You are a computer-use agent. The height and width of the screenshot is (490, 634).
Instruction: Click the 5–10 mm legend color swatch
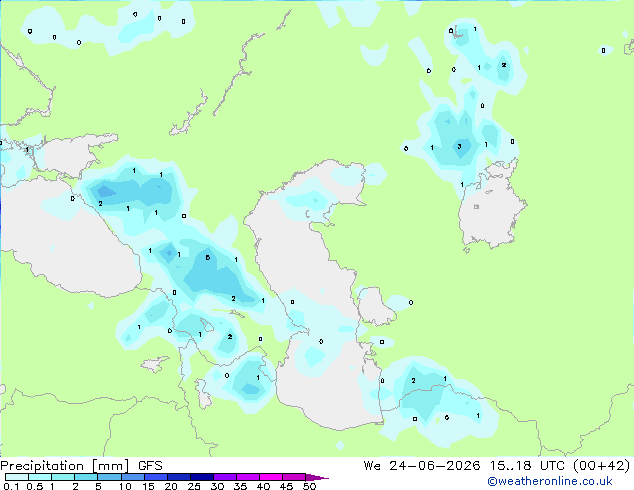109,477
